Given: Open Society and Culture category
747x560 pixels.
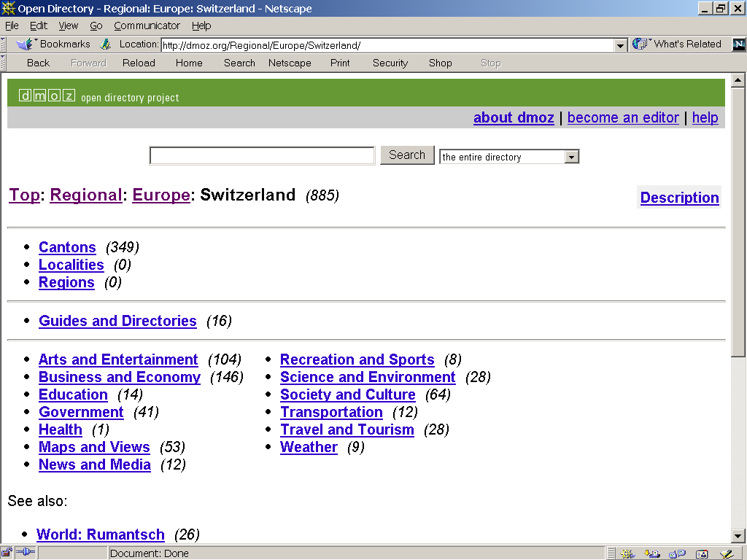Looking at the screenshot, I should pos(348,394).
